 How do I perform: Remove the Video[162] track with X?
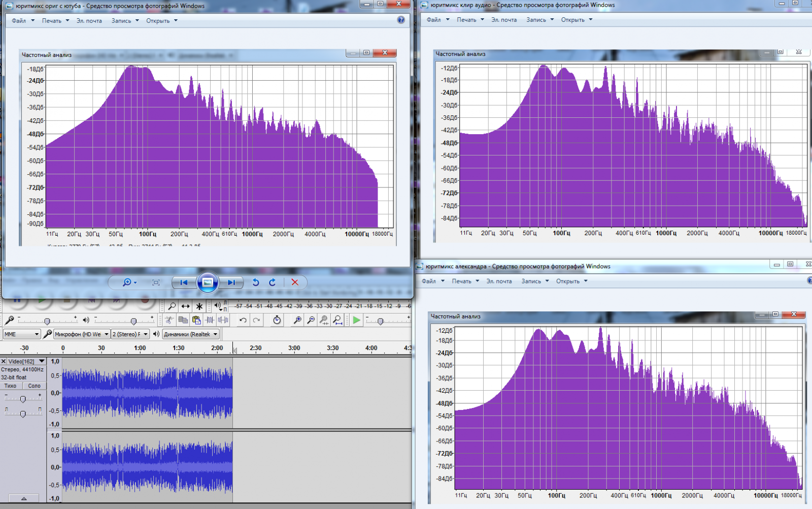(x=4, y=361)
